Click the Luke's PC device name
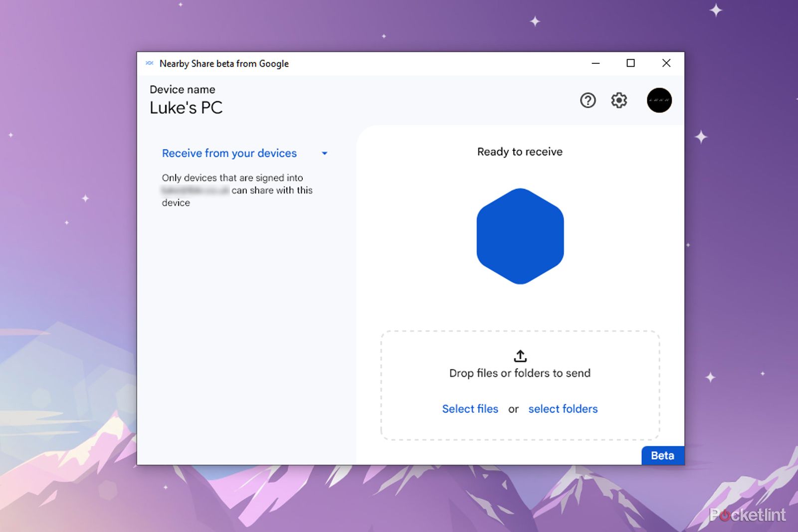This screenshot has width=798, height=532. pos(186,108)
